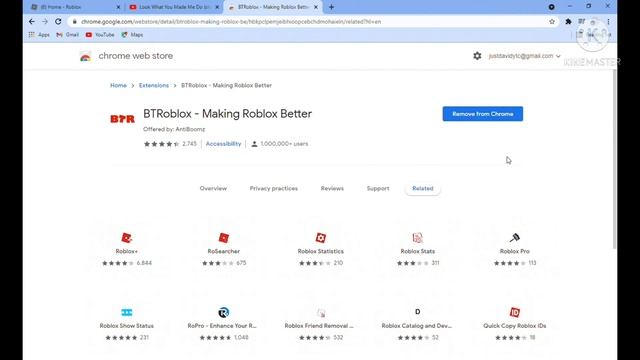The width and height of the screenshot is (640, 360).
Task: Follow the Home breadcrumb link
Action: pos(118,85)
